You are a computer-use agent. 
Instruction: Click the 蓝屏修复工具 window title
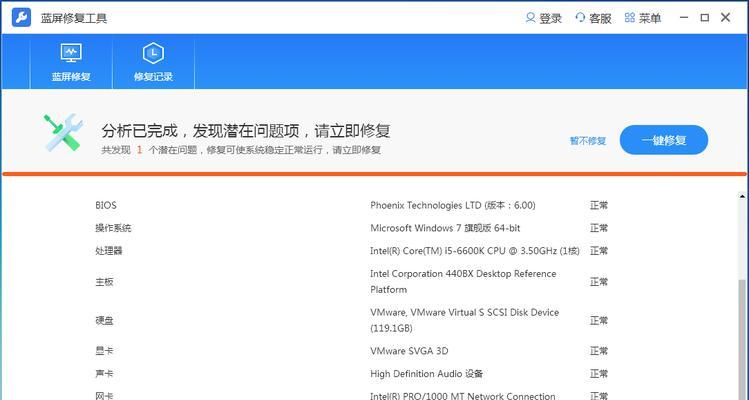point(74,18)
